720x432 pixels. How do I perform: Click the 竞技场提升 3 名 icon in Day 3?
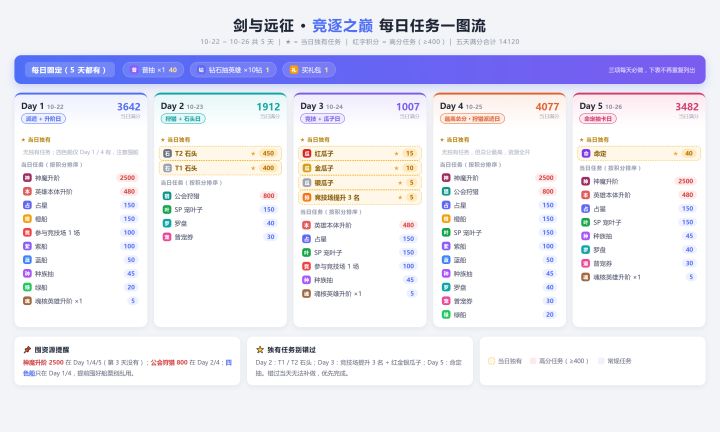307,197
